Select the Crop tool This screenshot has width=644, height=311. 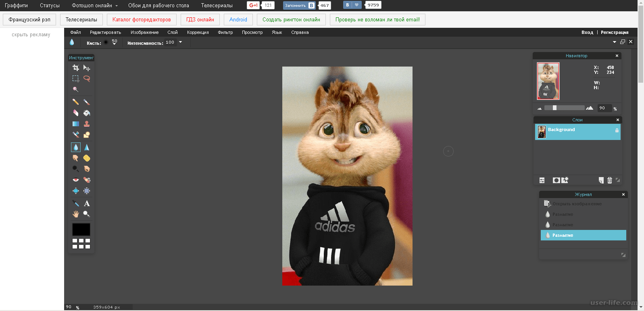click(x=76, y=68)
